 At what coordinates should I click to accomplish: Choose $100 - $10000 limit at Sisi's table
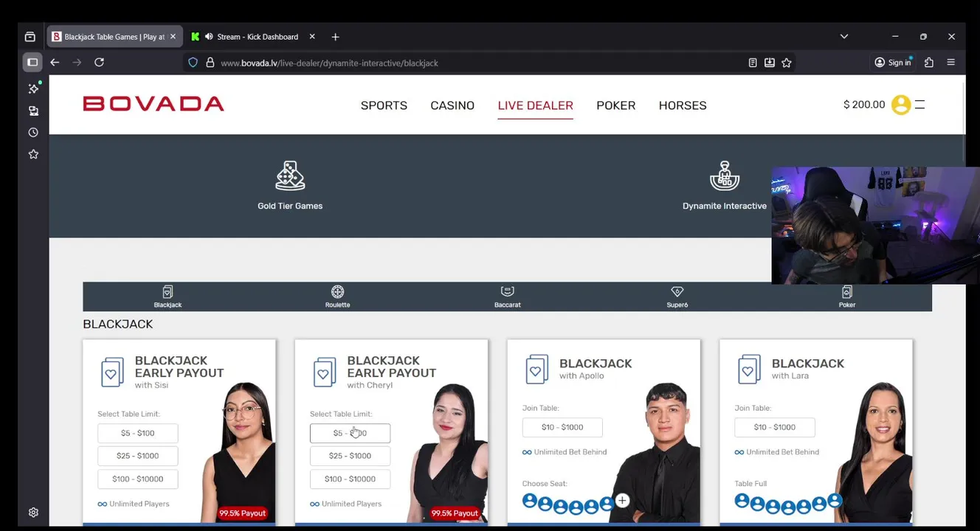pyautogui.click(x=138, y=479)
